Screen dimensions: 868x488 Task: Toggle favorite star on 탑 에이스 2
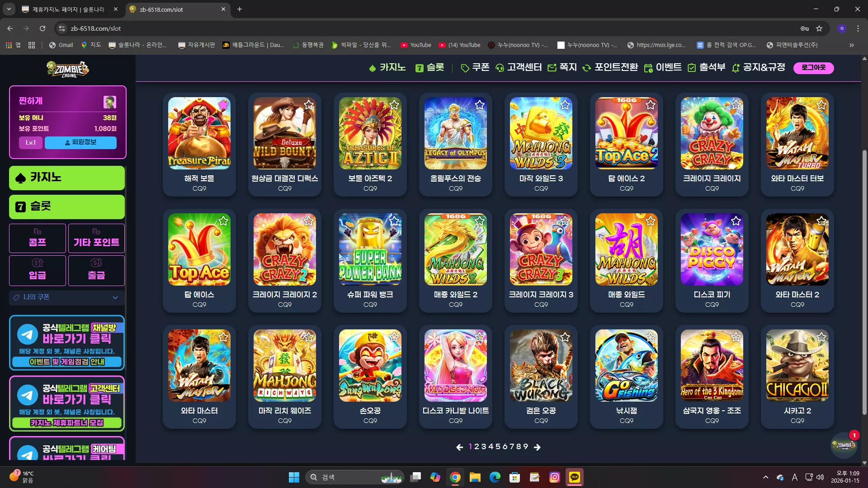(x=651, y=105)
